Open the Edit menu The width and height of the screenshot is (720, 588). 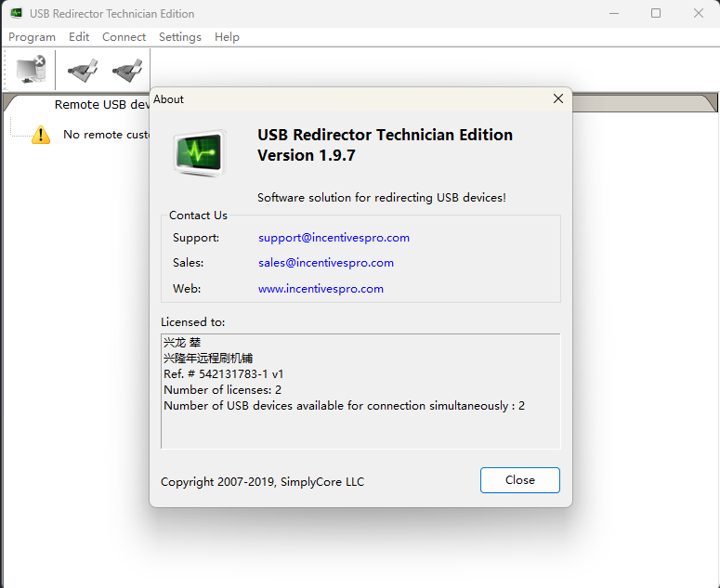pos(79,37)
